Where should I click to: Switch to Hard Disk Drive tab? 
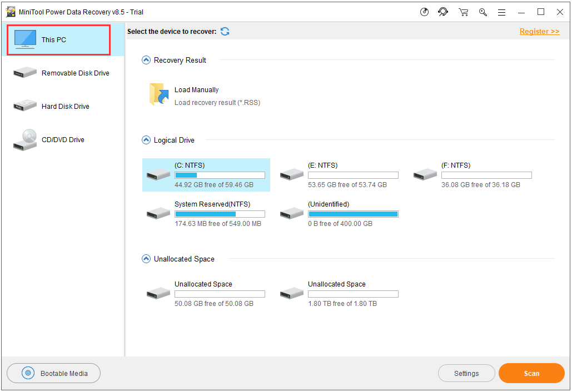tap(63, 106)
